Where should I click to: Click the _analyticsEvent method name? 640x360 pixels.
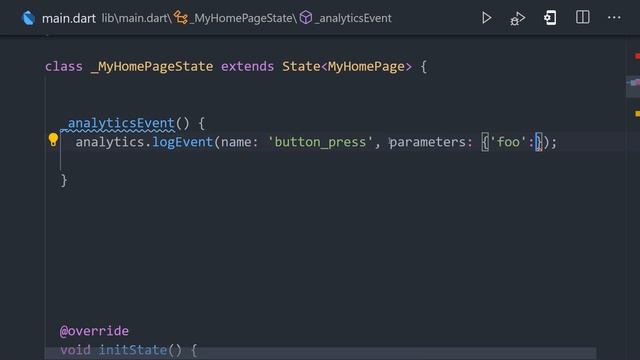(x=118, y=123)
